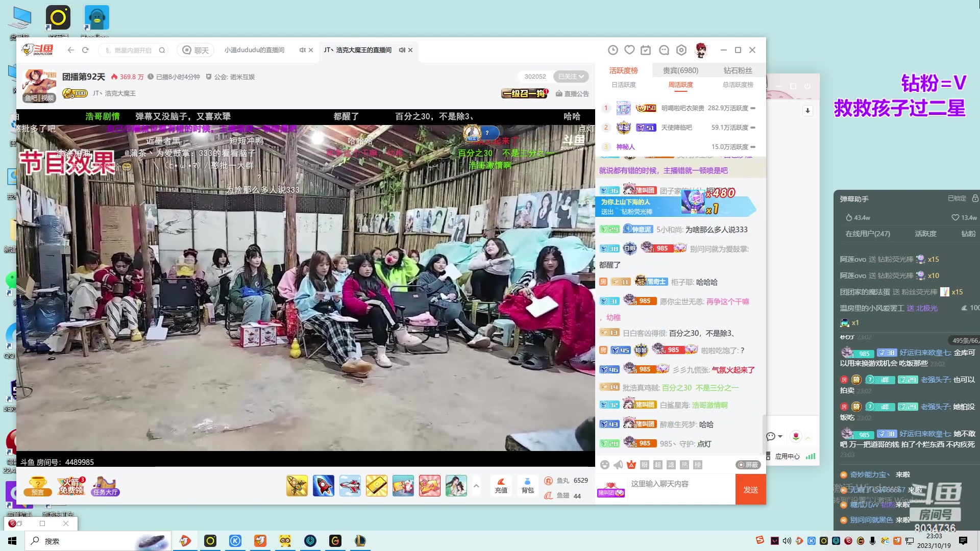The height and width of the screenshot is (551, 980).
Task: Click the megaphone broadcast icon
Action: 618,465
